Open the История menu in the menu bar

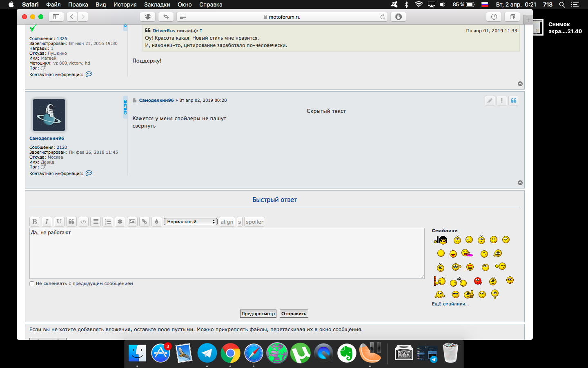[x=125, y=4]
